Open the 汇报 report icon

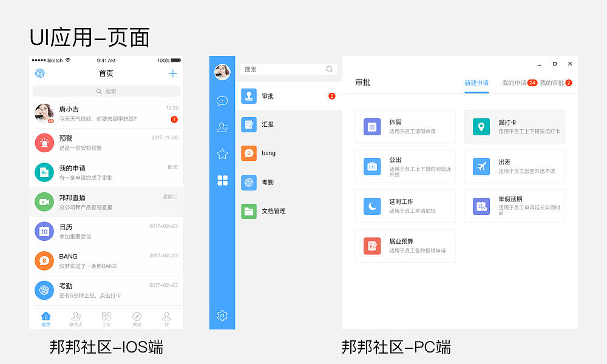tap(249, 124)
